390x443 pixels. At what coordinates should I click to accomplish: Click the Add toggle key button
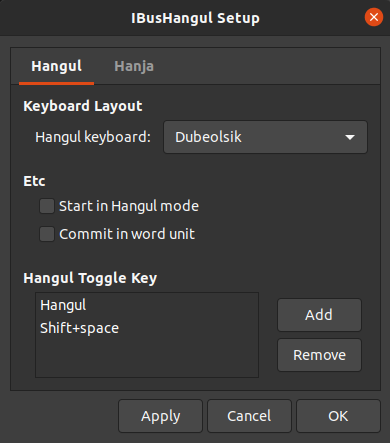(319, 315)
